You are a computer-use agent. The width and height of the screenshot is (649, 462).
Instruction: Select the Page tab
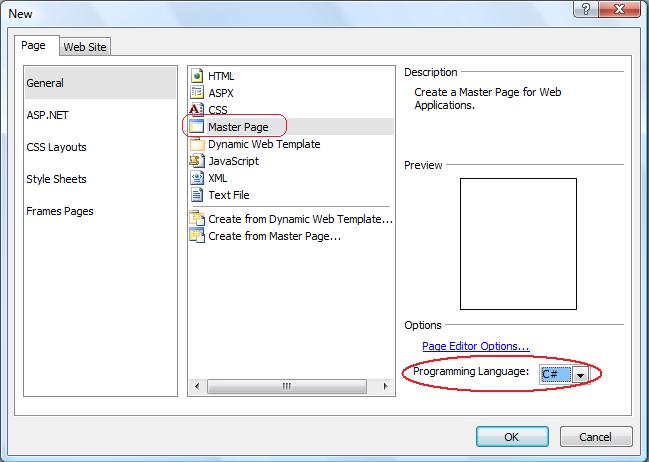34,46
